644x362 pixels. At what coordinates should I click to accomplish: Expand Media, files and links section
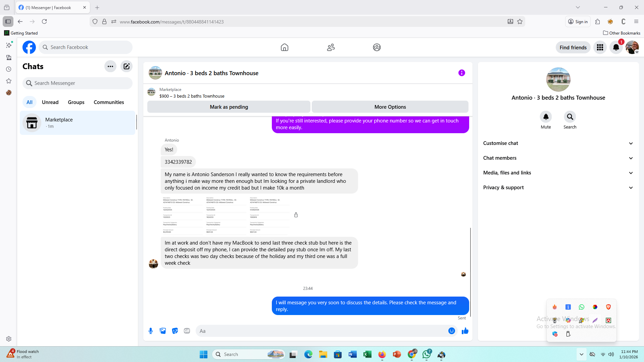click(558, 173)
